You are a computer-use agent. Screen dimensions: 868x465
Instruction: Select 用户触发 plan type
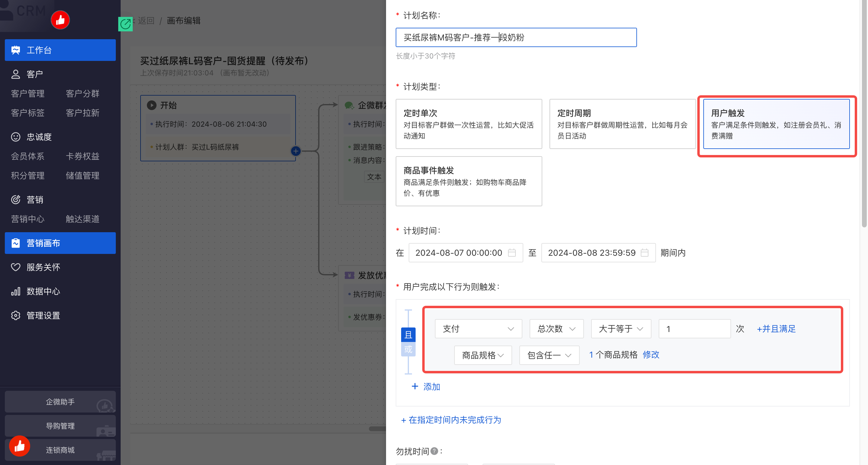(x=776, y=124)
